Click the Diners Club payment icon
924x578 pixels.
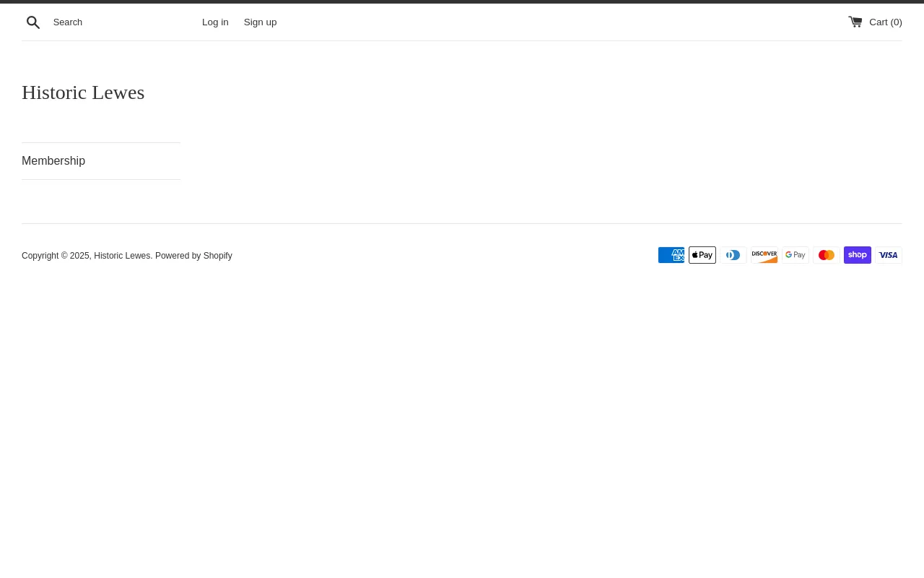pyautogui.click(x=733, y=255)
